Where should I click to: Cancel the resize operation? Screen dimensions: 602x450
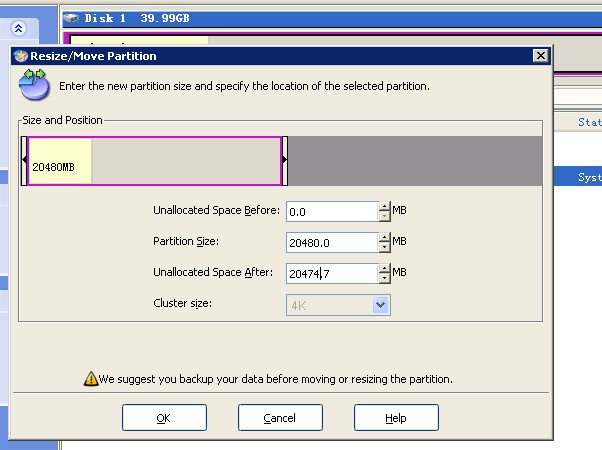280,418
